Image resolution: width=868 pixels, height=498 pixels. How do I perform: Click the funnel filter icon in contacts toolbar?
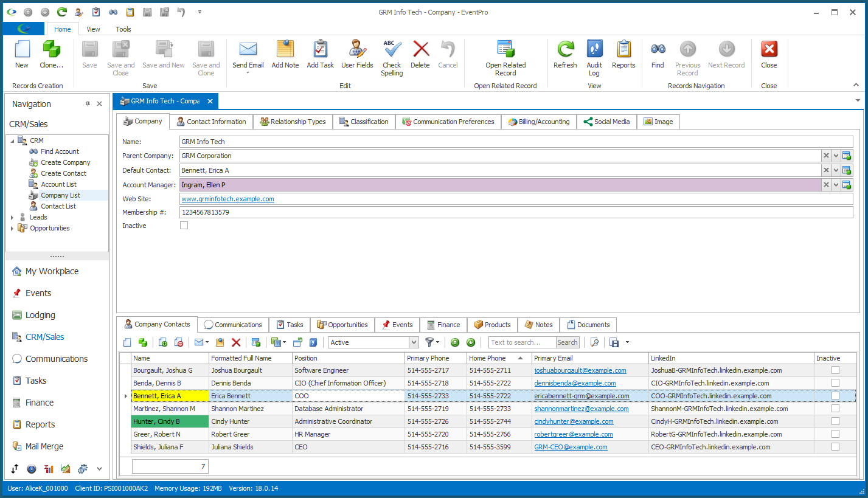(x=429, y=342)
